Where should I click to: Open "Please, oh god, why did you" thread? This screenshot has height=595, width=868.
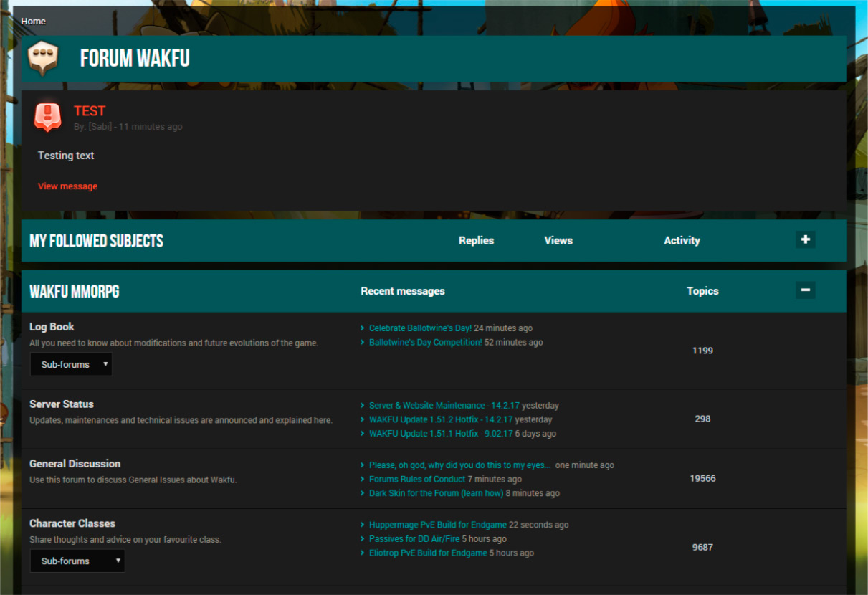460,465
